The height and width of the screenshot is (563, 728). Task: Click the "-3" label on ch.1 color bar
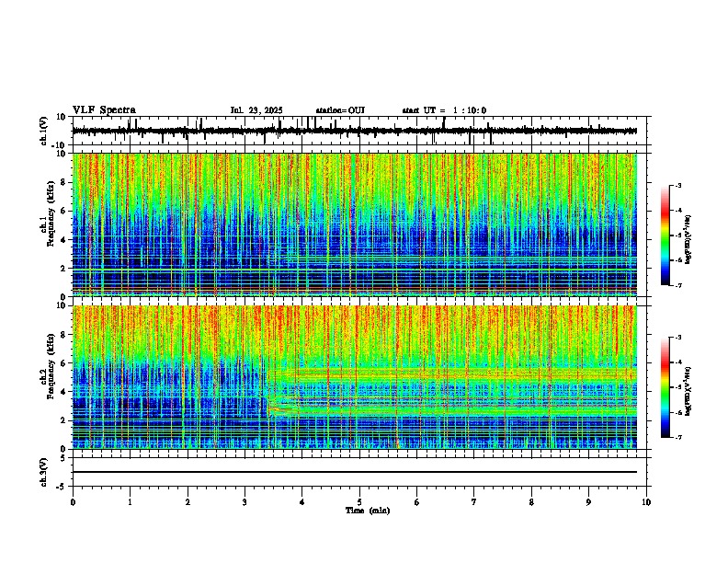(678, 185)
